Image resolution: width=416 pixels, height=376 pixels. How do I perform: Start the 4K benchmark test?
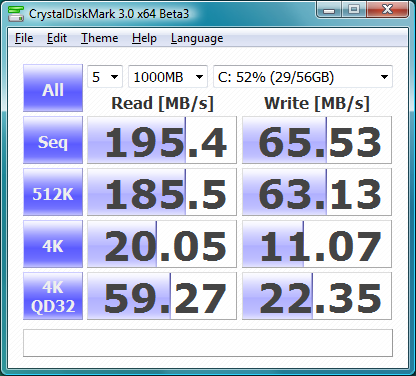pyautogui.click(x=53, y=244)
